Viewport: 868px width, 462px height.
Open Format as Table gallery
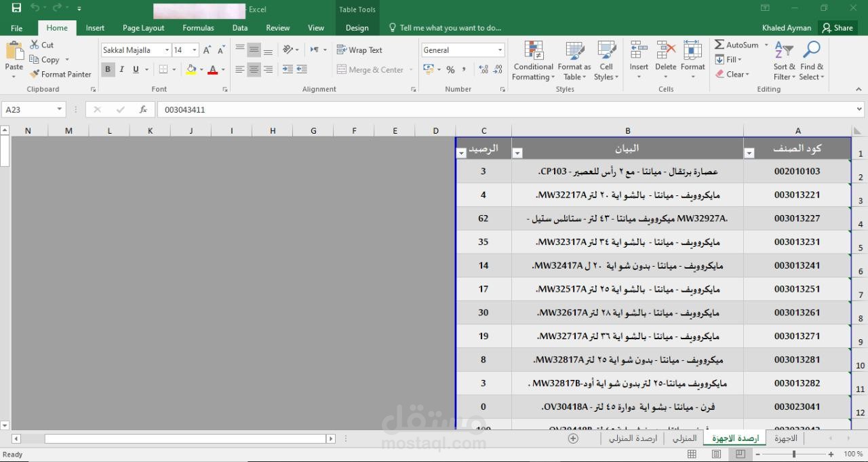point(574,61)
